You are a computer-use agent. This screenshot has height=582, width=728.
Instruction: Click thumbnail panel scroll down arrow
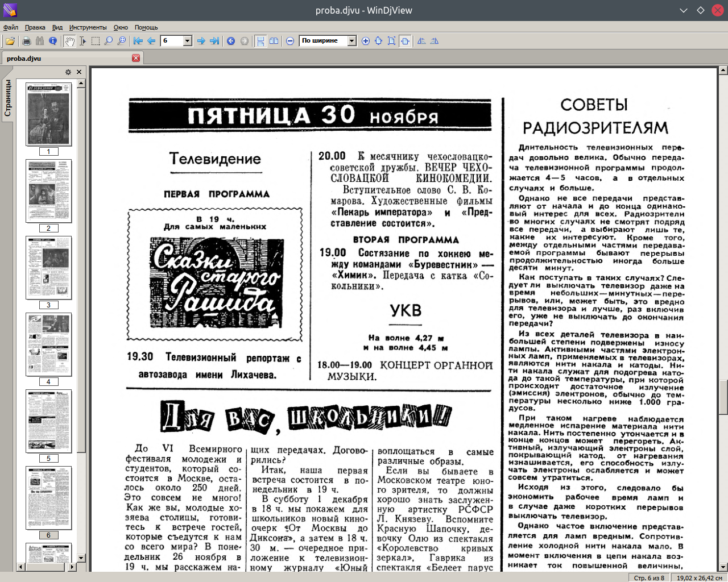tap(81, 558)
